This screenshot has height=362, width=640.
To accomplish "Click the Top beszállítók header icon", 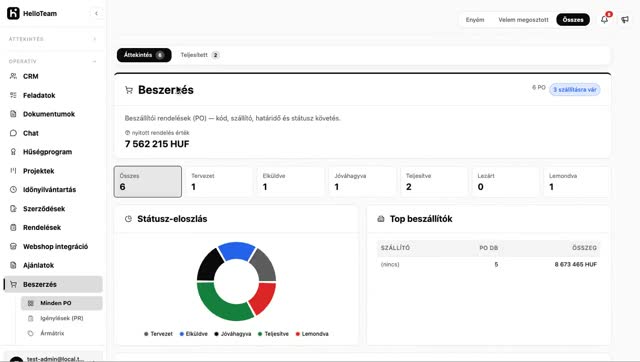I will coord(381,219).
